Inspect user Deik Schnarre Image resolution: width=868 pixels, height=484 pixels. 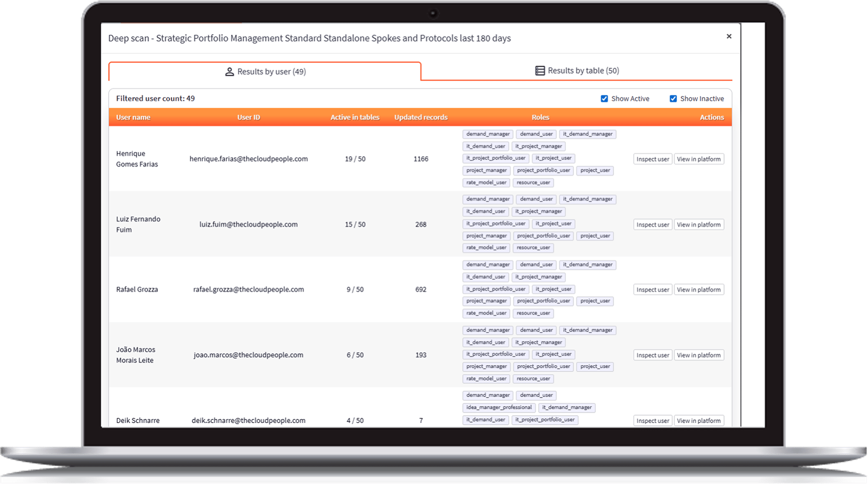(x=652, y=421)
